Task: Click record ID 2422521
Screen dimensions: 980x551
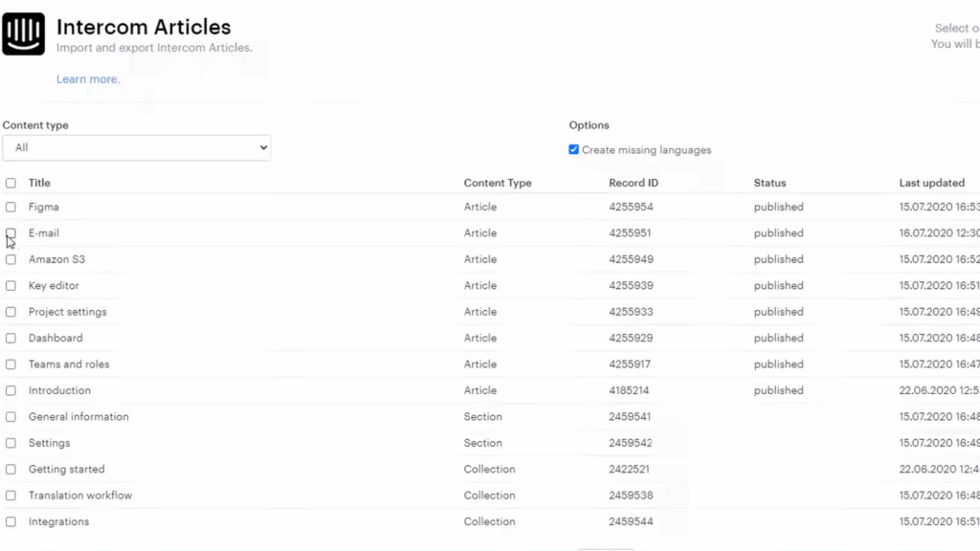Action: (x=629, y=469)
